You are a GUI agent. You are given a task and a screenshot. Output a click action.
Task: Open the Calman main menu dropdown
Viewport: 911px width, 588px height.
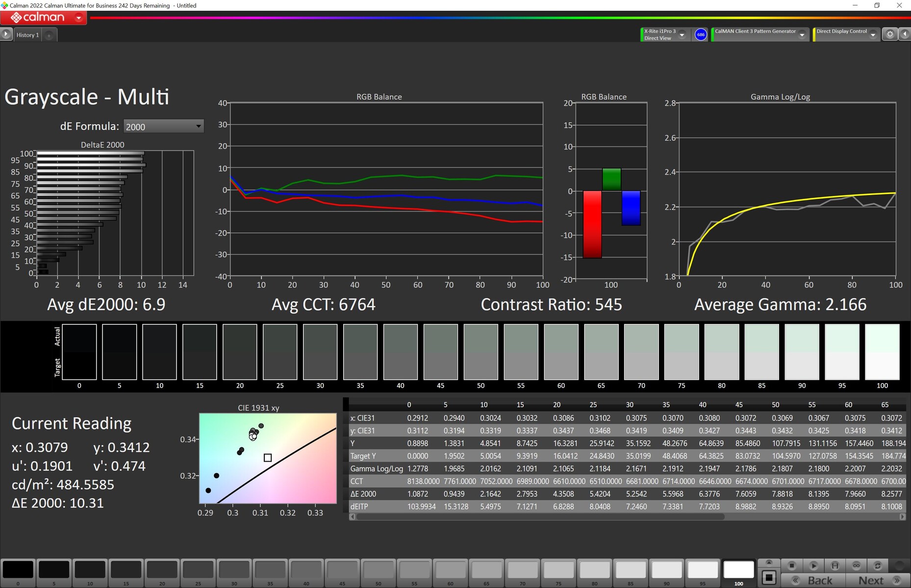coord(78,18)
